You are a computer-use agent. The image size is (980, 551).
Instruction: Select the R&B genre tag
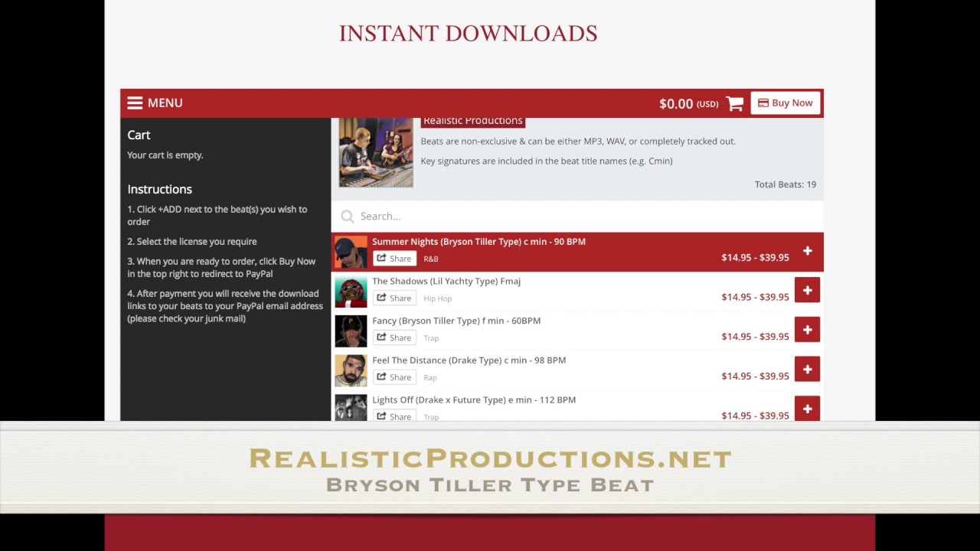point(431,259)
